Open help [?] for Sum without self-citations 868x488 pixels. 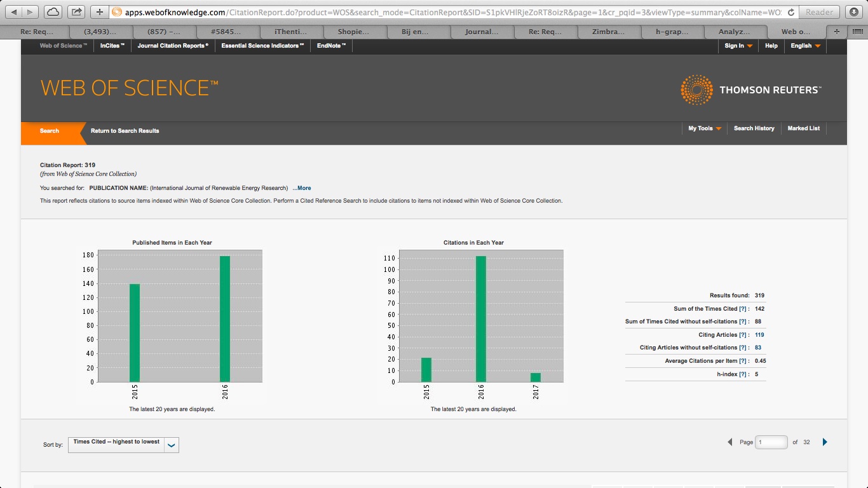(743, 322)
